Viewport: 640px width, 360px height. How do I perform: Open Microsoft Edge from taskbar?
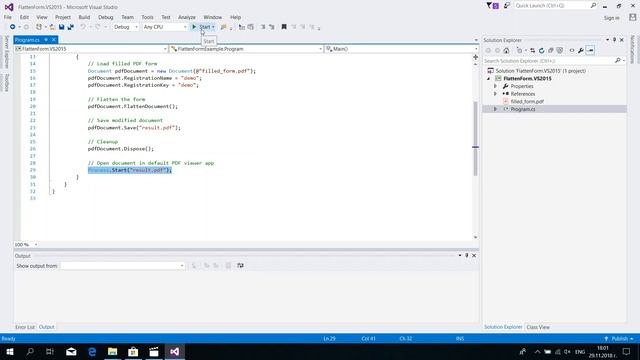click(92, 352)
